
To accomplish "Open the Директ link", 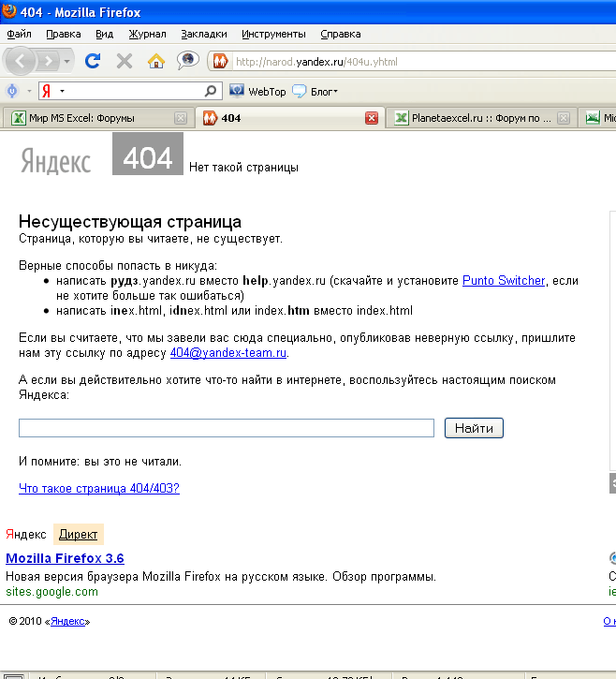I will coord(78,535).
